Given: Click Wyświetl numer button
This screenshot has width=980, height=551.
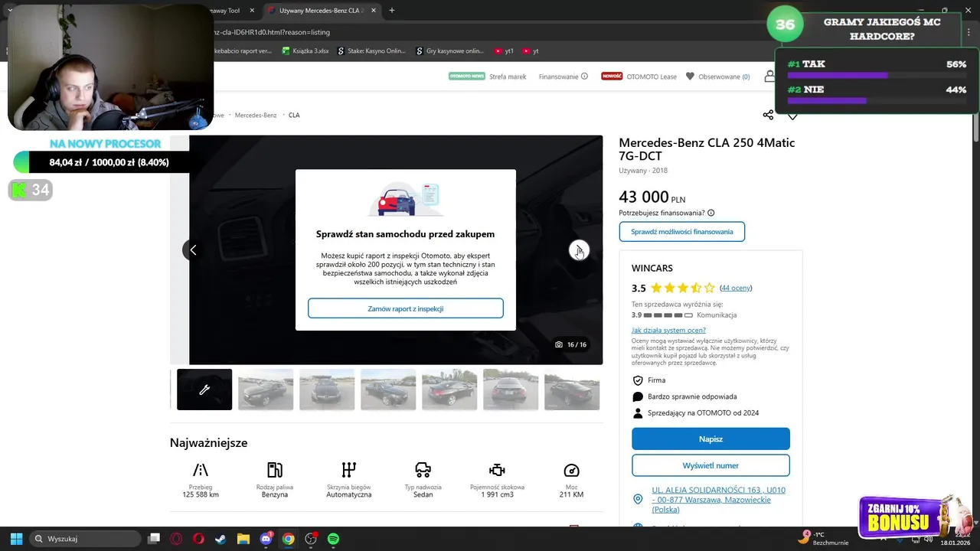Looking at the screenshot, I should click(710, 465).
